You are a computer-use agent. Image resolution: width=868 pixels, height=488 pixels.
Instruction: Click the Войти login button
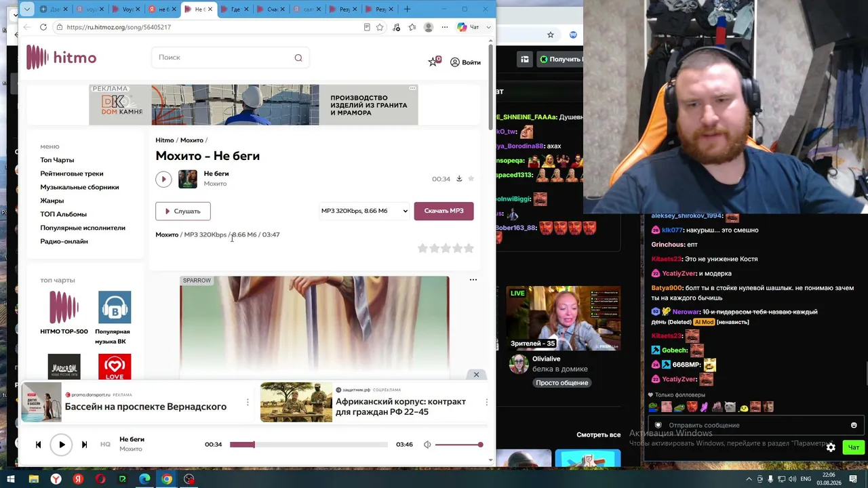point(465,62)
